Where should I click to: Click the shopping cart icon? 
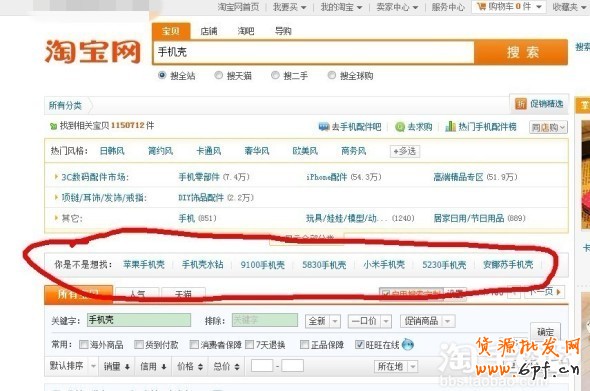[x=482, y=6]
